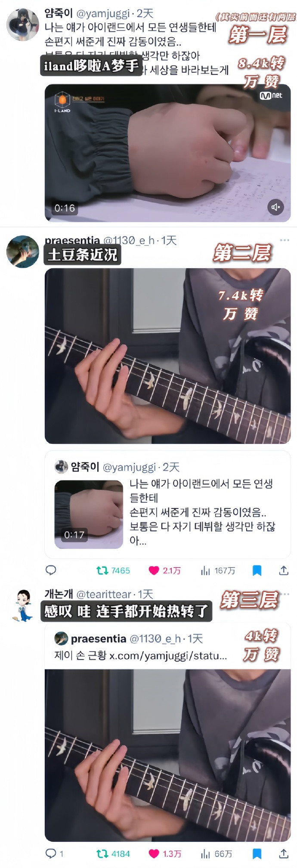
Task: Reply to praesentia's tweet via comment icon
Action: click(51, 570)
